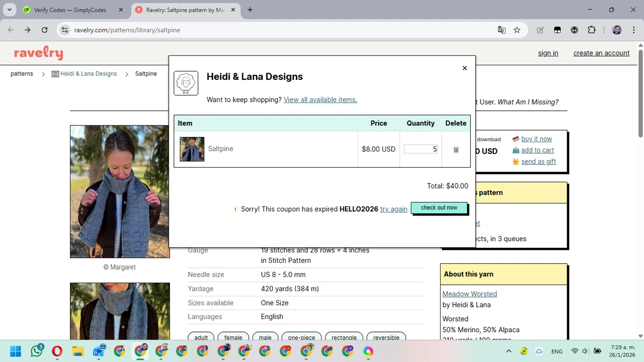This screenshot has height=362, width=644.
Task: Open Opera browser from the taskbar
Action: pos(57,351)
